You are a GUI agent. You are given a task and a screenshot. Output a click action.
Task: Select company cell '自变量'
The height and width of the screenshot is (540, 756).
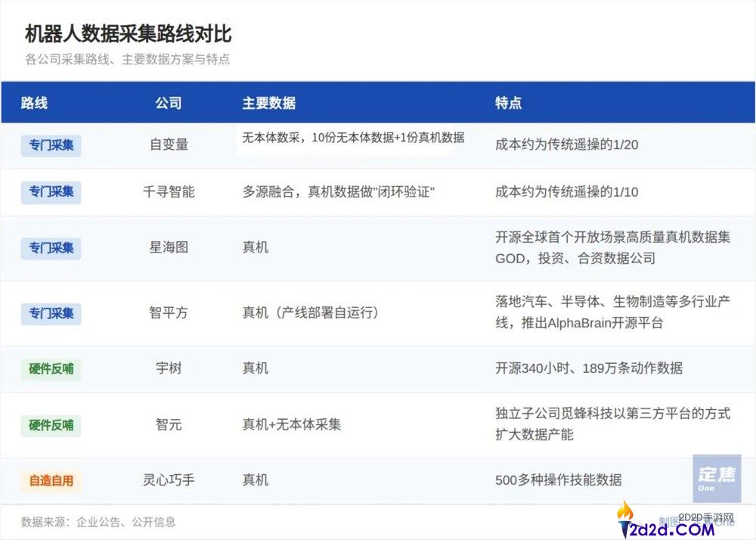[169, 144]
